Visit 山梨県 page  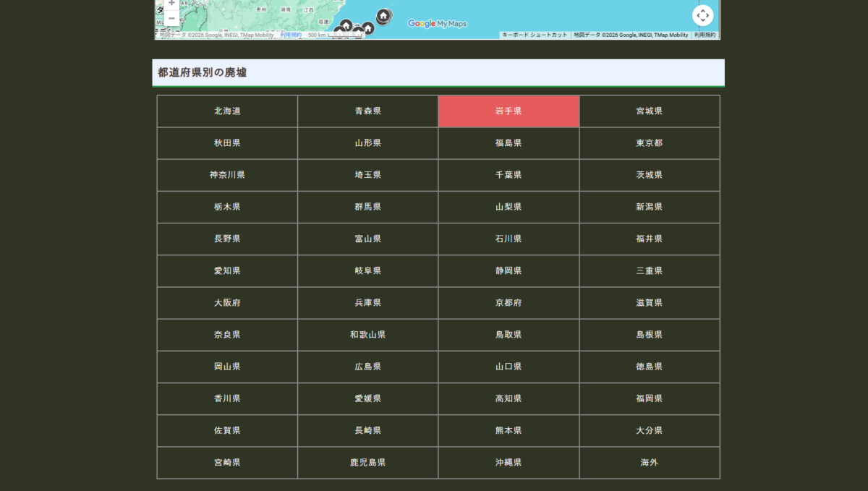point(509,207)
